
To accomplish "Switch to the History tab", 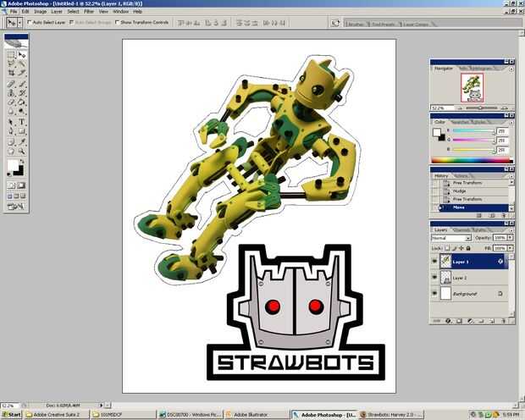I will (x=441, y=176).
